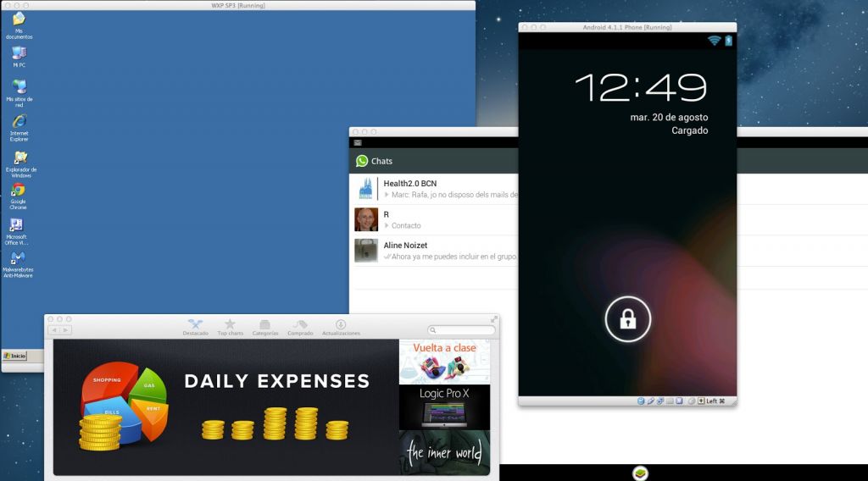Open Mi PC desktop icon
This screenshot has height=481, width=868.
point(19,54)
